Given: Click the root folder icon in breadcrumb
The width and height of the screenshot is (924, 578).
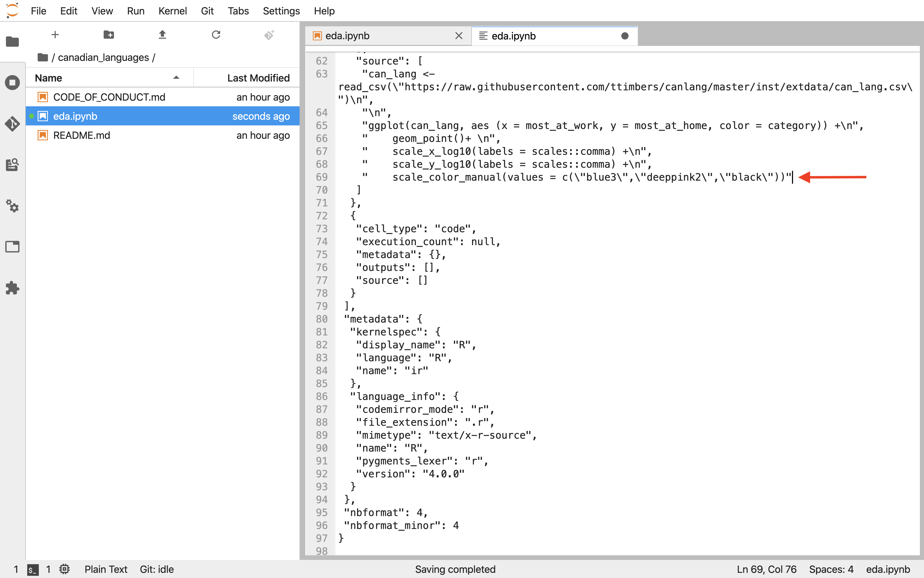Looking at the screenshot, I should 43,57.
